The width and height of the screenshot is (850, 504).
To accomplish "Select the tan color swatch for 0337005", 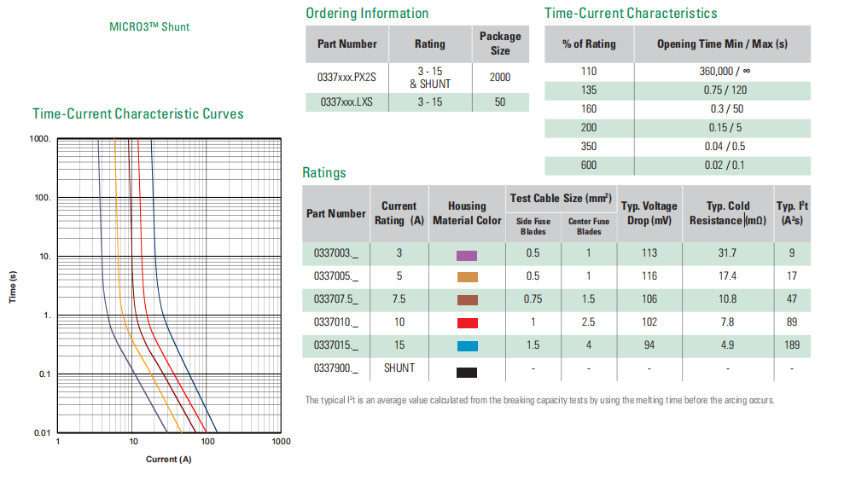I will [467, 276].
